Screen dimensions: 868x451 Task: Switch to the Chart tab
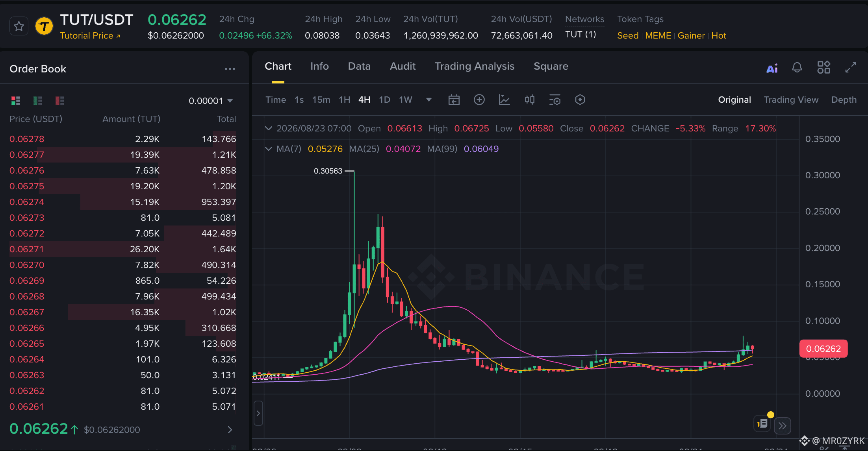pyautogui.click(x=278, y=67)
